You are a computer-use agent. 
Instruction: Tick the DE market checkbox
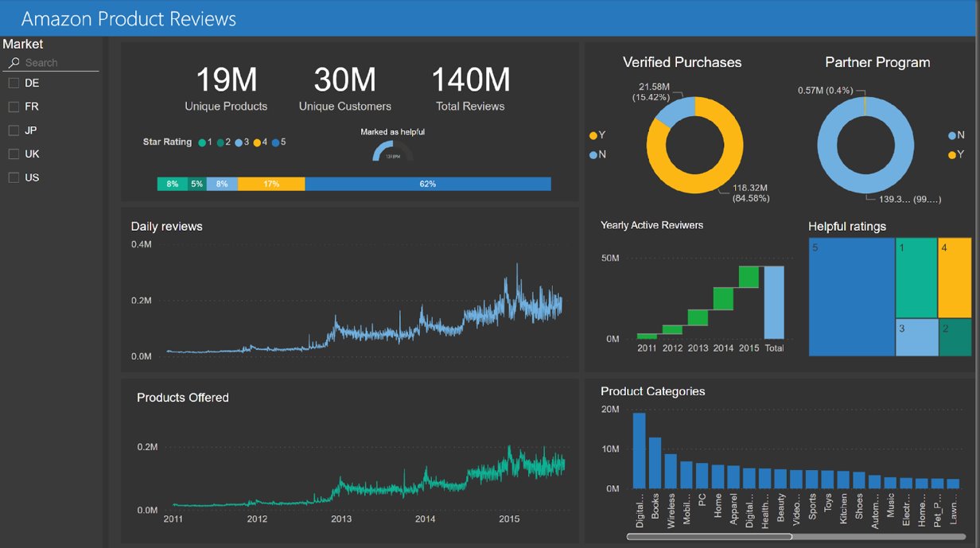[14, 83]
